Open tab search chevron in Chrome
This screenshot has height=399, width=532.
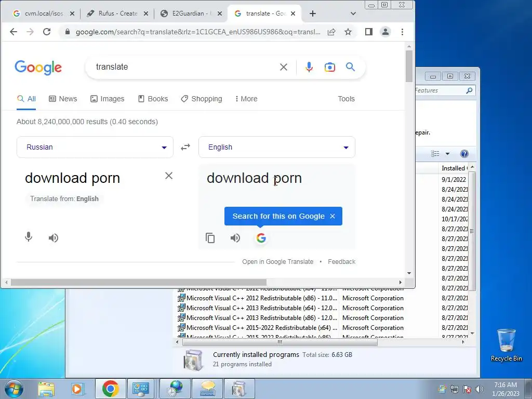(353, 14)
